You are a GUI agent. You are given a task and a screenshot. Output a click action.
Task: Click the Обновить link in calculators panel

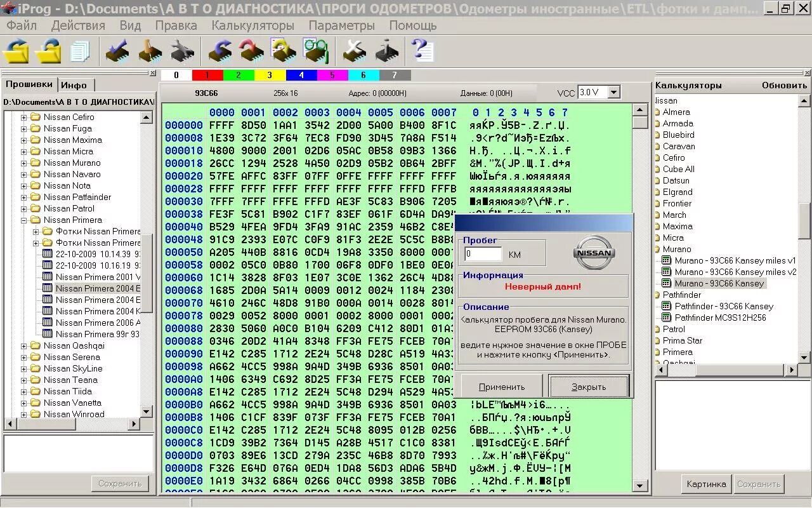[x=785, y=85]
